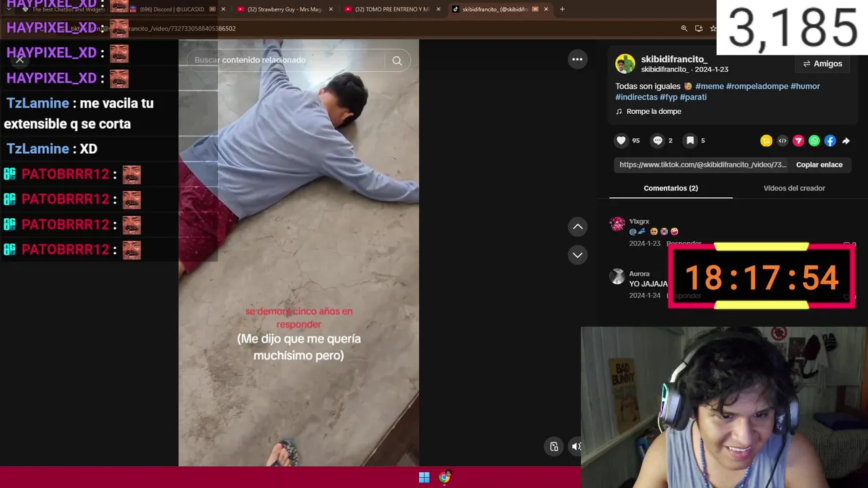Screen dimensions: 868x488
Task: Open the Windows Start button
Action: 424,477
